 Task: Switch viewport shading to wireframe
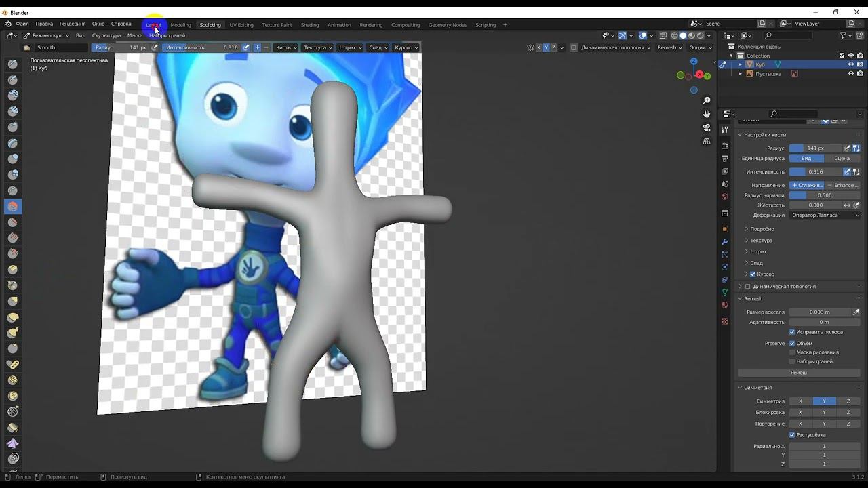(x=674, y=35)
